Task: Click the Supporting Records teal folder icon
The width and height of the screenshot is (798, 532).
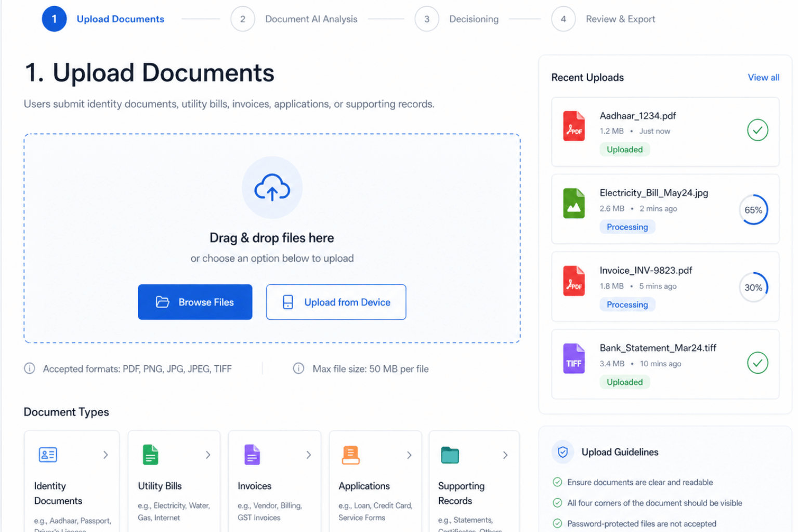Action: (x=450, y=455)
